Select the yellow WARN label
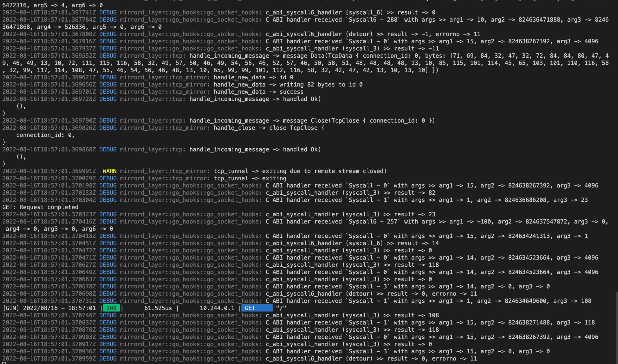The width and height of the screenshot is (618, 364). click(x=110, y=171)
